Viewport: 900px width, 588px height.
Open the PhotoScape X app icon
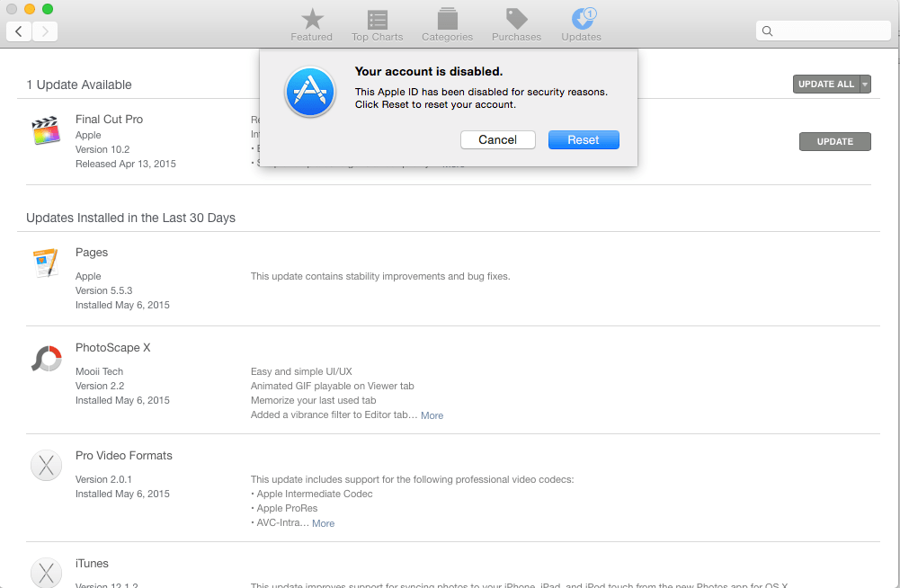[46, 359]
